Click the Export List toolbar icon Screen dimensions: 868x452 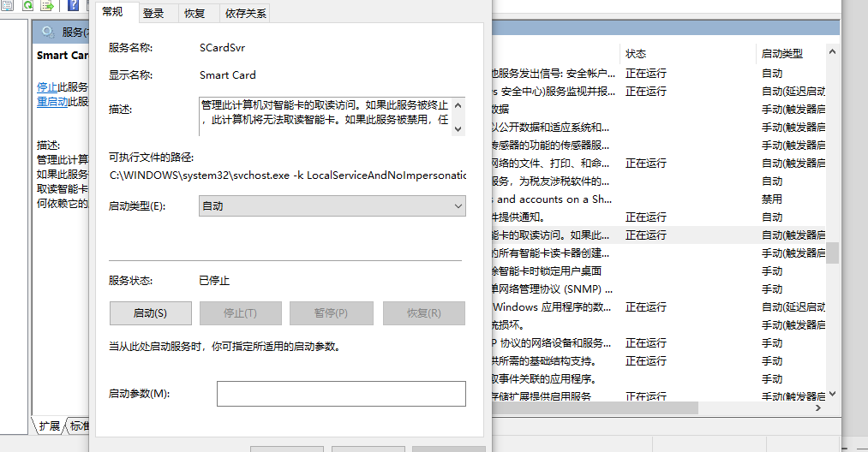(x=48, y=5)
